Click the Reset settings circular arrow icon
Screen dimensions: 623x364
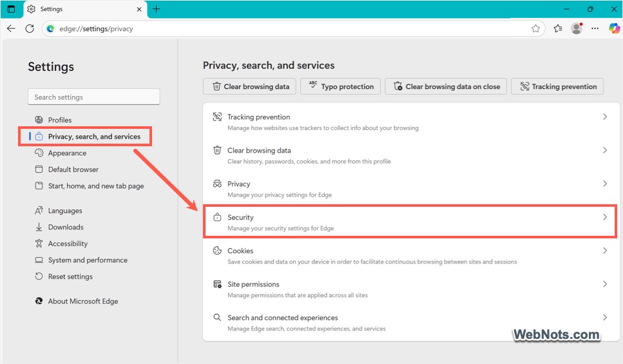click(x=39, y=276)
